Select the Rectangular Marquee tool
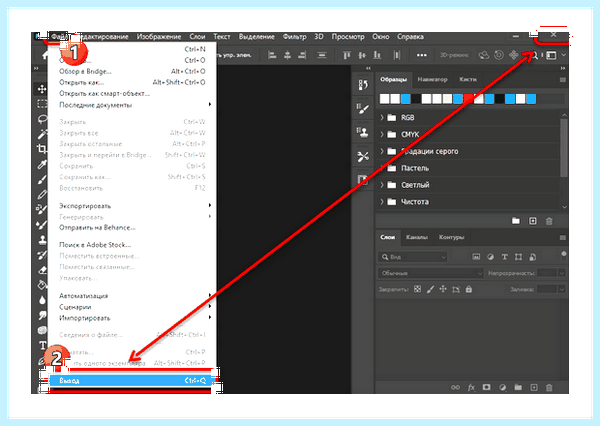 click(42, 104)
